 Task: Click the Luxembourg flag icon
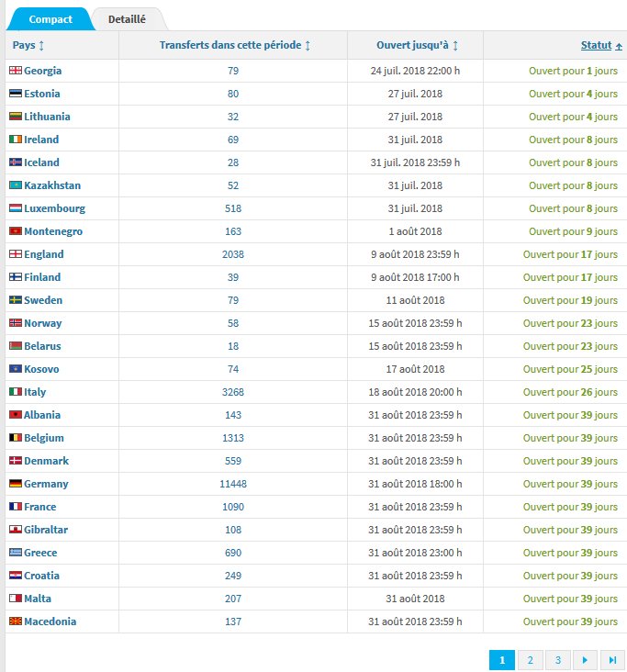pyautogui.click(x=16, y=208)
